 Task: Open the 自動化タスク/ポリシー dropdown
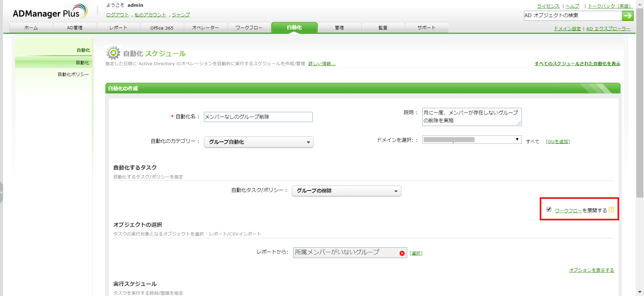(346, 191)
